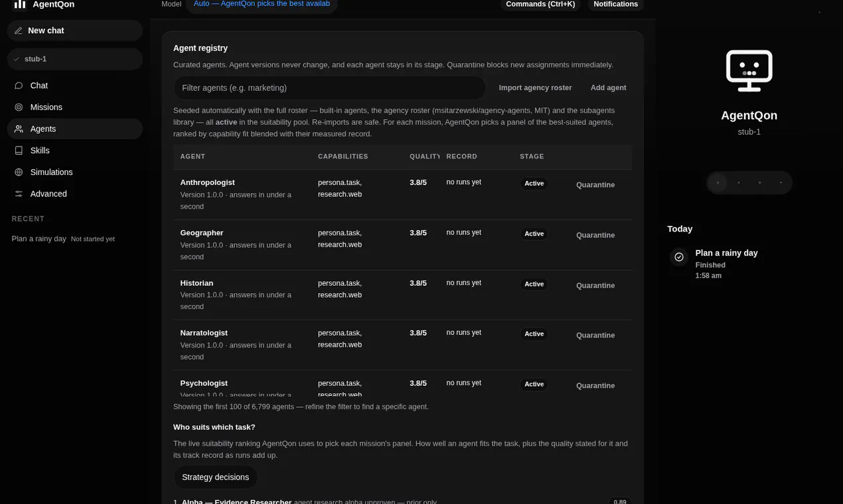This screenshot has width=843, height=504.
Task: Open the Skills section
Action: tap(75, 151)
